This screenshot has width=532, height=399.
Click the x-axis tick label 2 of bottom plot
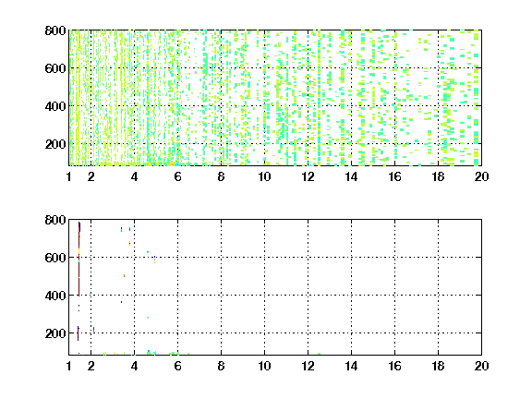point(91,366)
